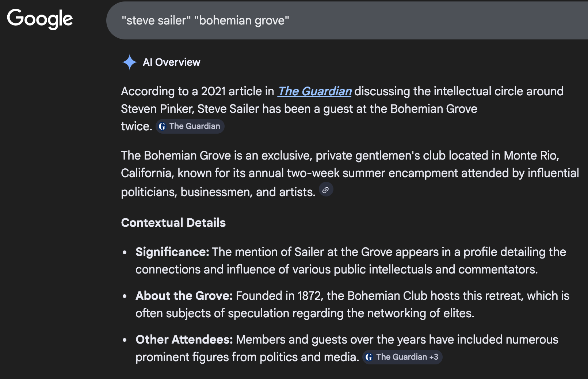Click the Contextual Details heading
This screenshot has height=379, width=588.
[173, 223]
